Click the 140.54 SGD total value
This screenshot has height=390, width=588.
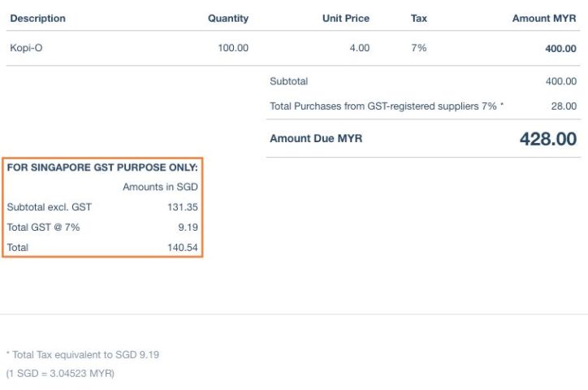point(183,247)
